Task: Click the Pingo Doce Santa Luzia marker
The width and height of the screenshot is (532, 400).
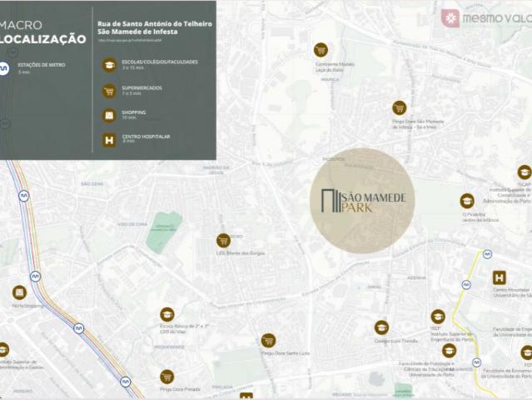Action: click(268, 340)
